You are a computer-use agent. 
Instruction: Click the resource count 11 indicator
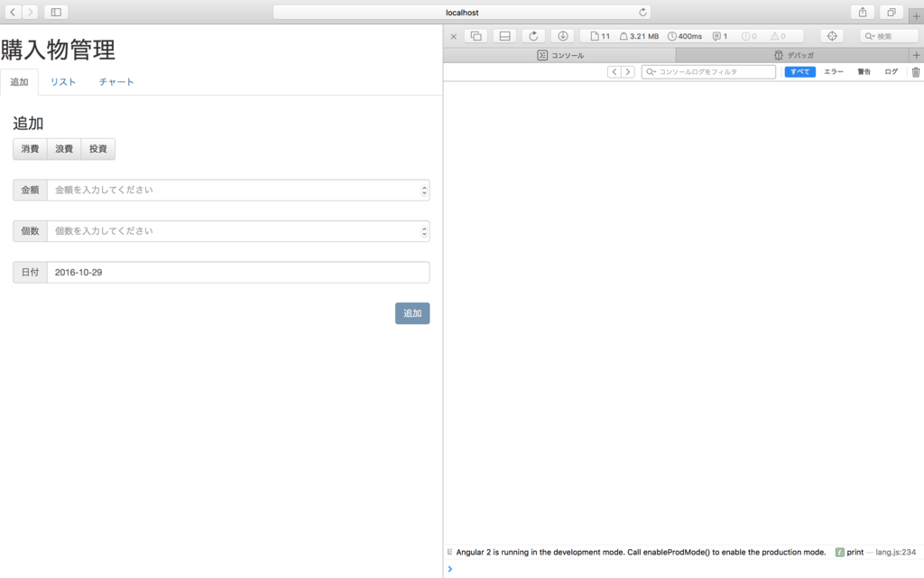pyautogui.click(x=600, y=36)
